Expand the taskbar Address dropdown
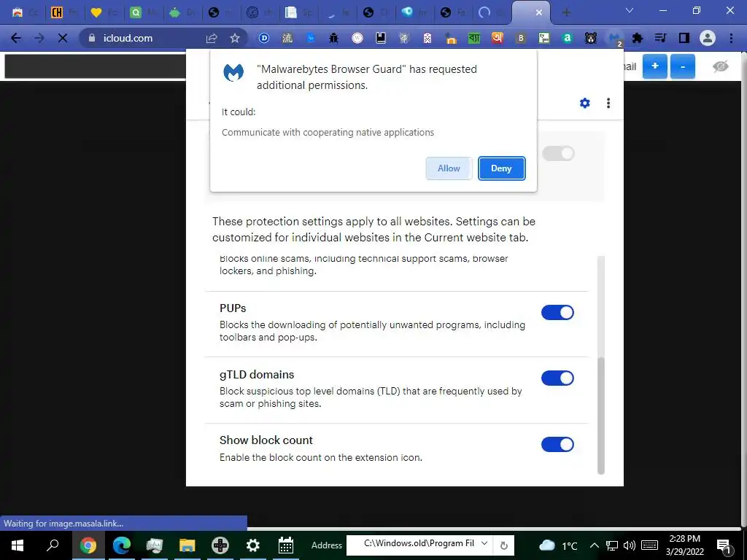 click(x=484, y=543)
